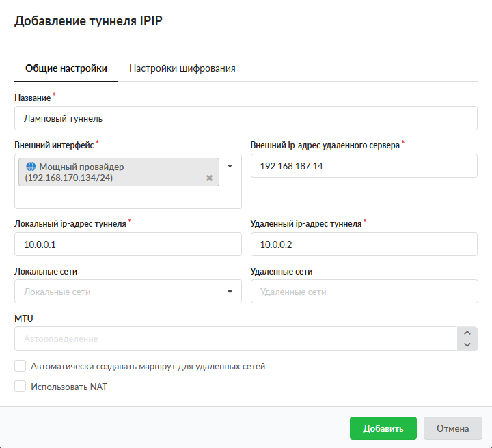This screenshot has height=448, width=492.
Task: Switch to Настройки шифрования tab
Action: (x=182, y=68)
